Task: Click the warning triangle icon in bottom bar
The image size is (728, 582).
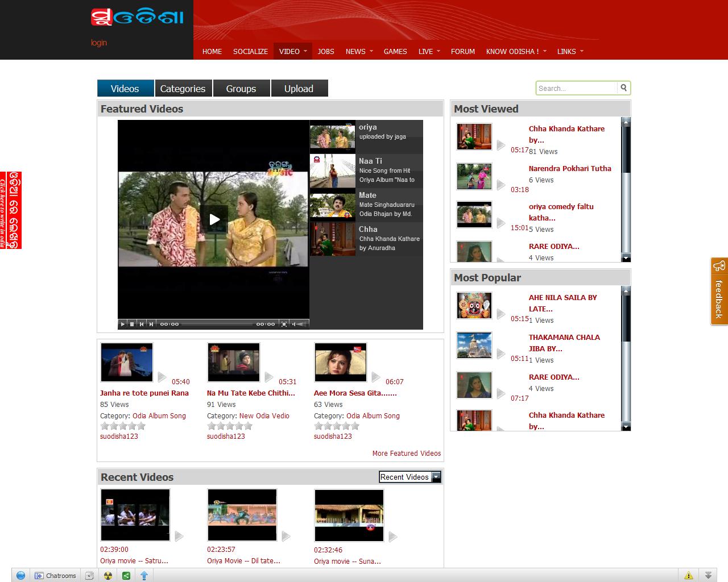Action: (x=688, y=576)
